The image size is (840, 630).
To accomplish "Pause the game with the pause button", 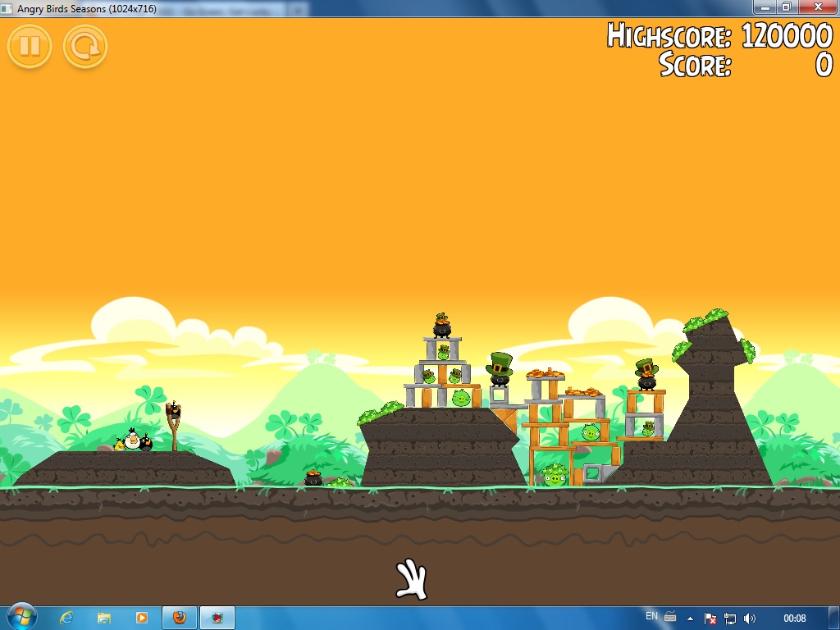I will [30, 46].
